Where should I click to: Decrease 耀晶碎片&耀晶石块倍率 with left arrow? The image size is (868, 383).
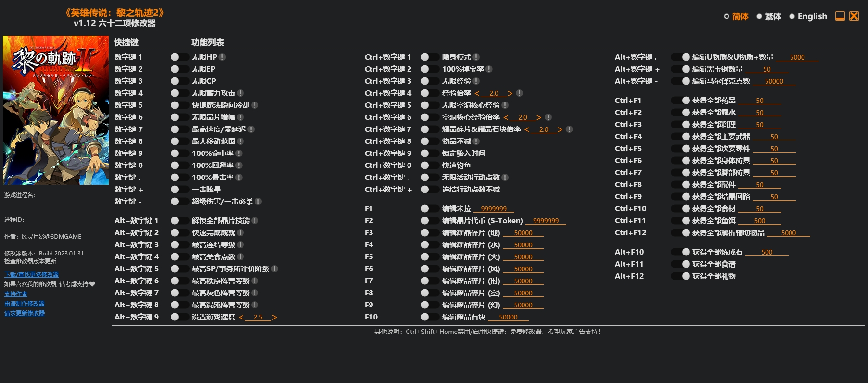527,129
